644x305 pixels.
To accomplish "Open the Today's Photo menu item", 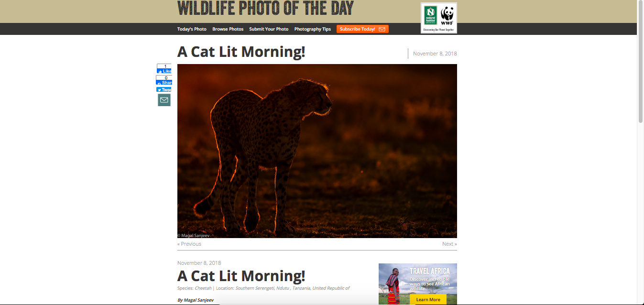I will (192, 29).
